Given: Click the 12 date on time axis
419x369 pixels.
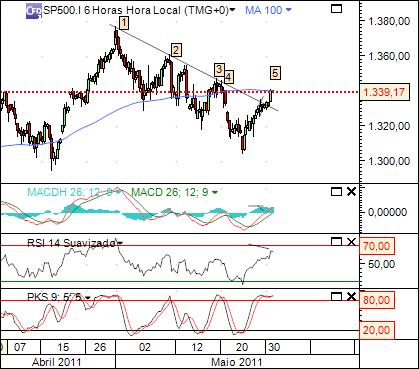Looking at the screenshot, I should click(197, 347).
